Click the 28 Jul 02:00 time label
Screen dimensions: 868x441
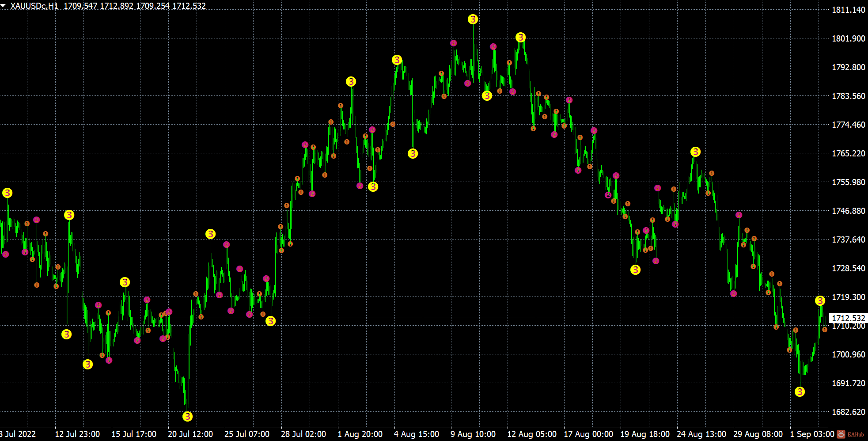303,434
